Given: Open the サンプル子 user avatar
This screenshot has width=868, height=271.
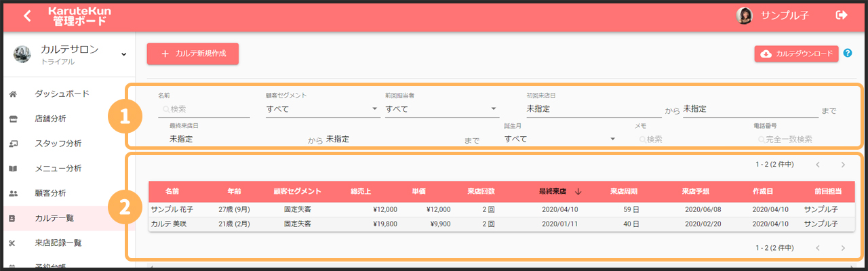Looking at the screenshot, I should (x=744, y=16).
